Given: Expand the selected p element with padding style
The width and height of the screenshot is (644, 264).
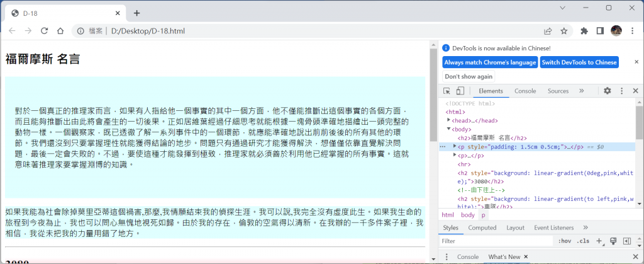Looking at the screenshot, I should [x=455, y=146].
